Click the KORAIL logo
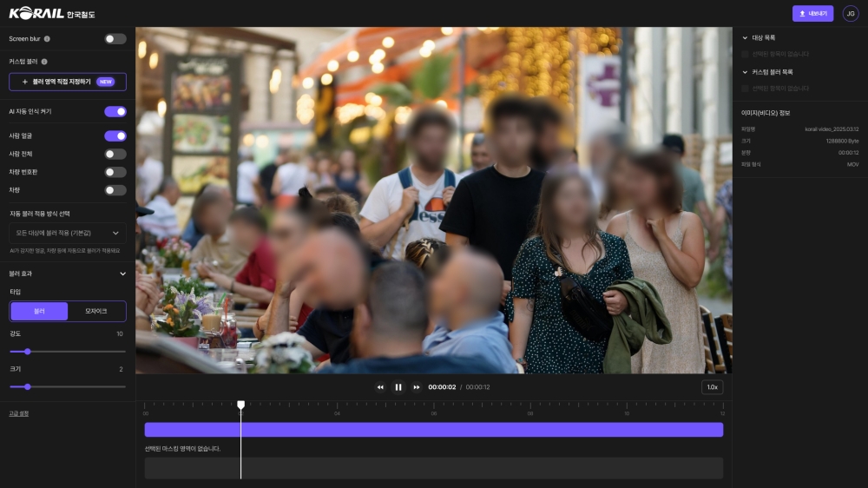This screenshot has width=868, height=488. click(x=52, y=14)
